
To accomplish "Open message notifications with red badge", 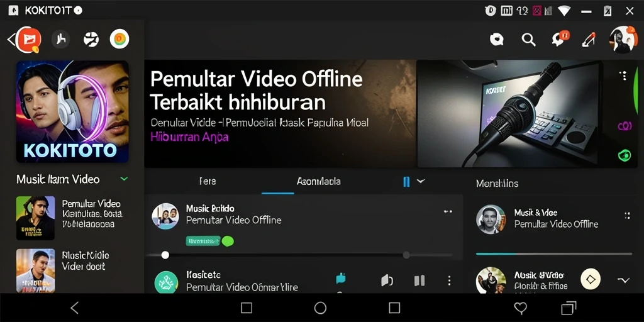I will coord(560,38).
